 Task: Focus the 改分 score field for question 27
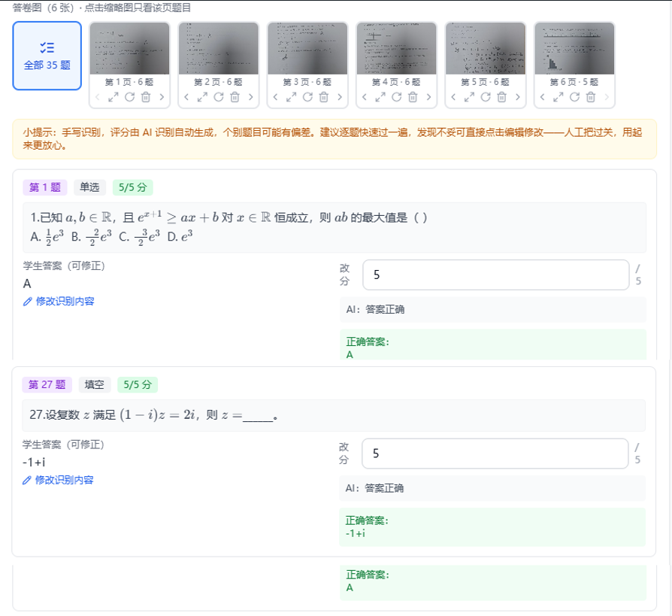pos(495,454)
